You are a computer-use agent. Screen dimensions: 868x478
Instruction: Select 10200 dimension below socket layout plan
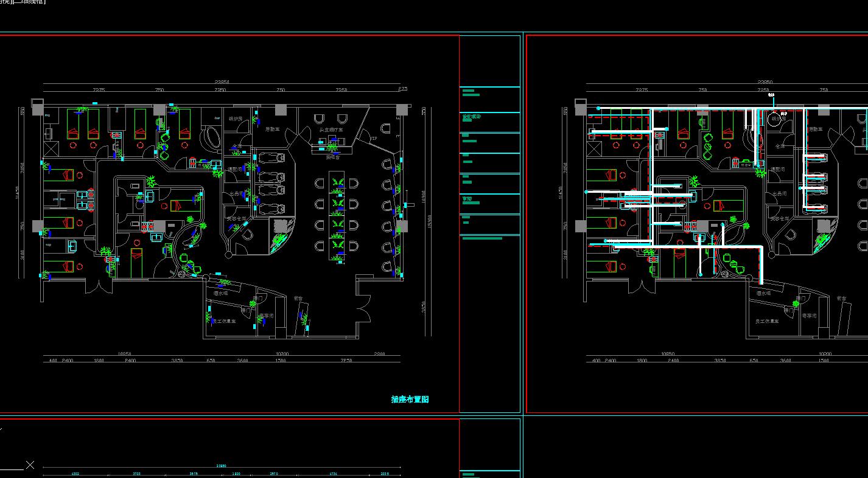point(282,353)
